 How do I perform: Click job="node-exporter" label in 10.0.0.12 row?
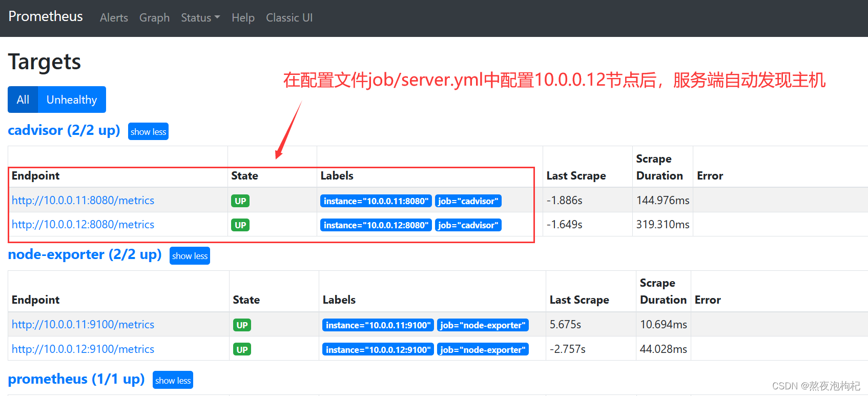pyautogui.click(x=483, y=350)
